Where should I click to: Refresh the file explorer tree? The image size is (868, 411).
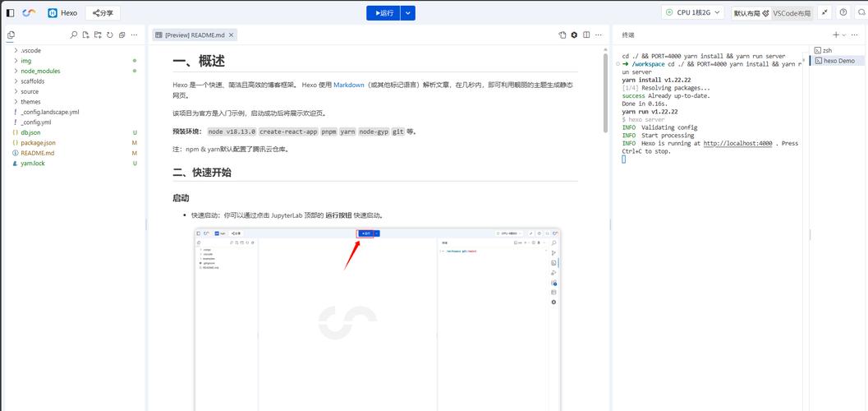point(110,35)
